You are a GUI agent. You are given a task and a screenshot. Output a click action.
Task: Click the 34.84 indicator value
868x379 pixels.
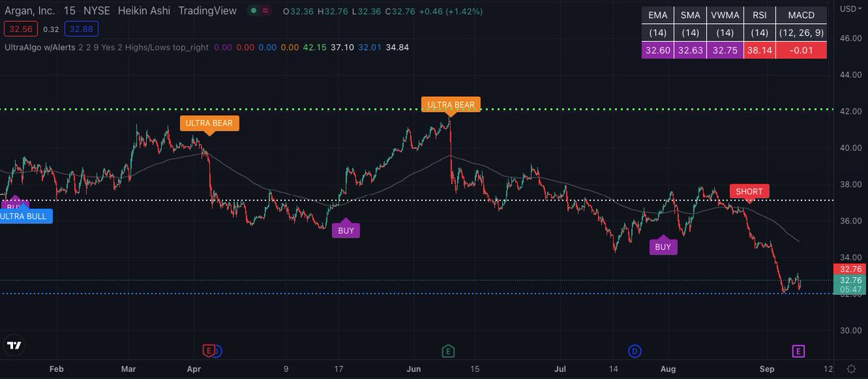pos(398,47)
